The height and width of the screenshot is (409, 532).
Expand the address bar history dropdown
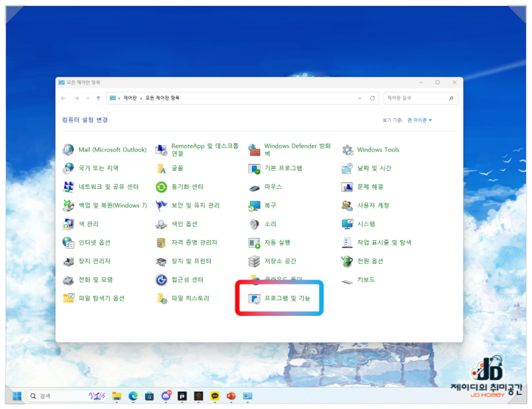pyautogui.click(x=358, y=97)
